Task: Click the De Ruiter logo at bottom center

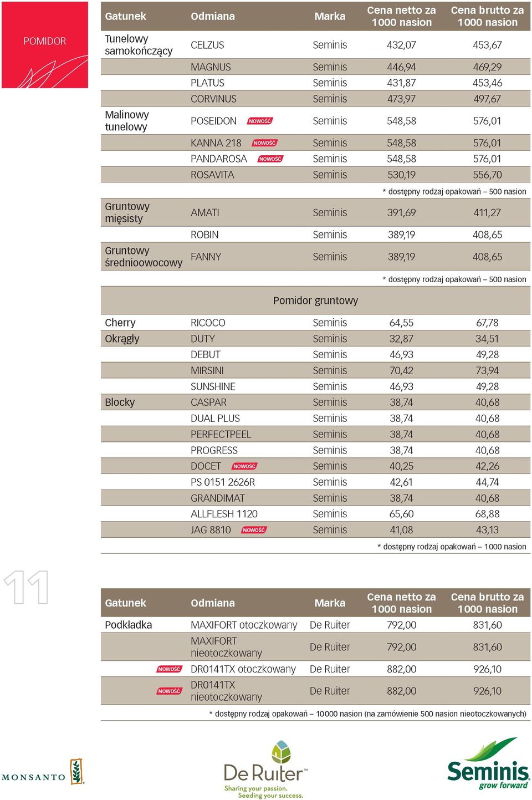Action: point(265,769)
